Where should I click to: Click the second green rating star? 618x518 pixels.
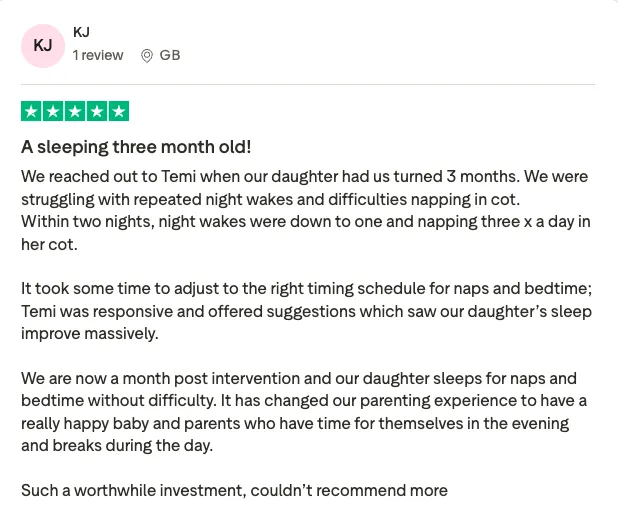pyautogui.click(x=53, y=111)
